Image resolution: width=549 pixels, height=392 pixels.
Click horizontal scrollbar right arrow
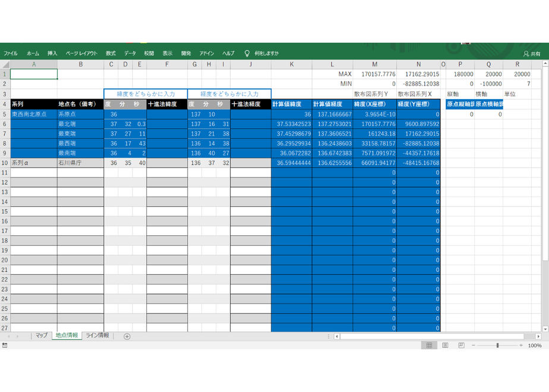click(x=538, y=336)
